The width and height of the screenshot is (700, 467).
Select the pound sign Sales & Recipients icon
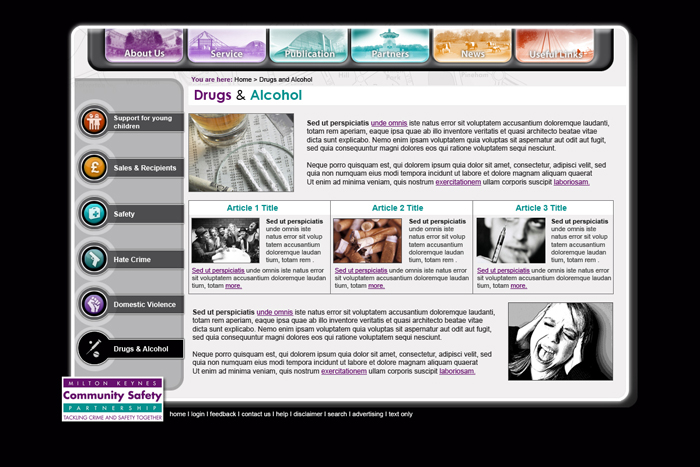coord(94,167)
